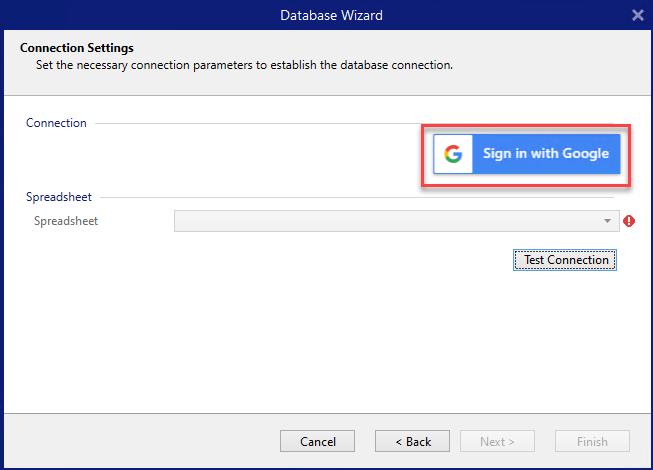
Task: Select the Connection section label
Action: tap(56, 123)
